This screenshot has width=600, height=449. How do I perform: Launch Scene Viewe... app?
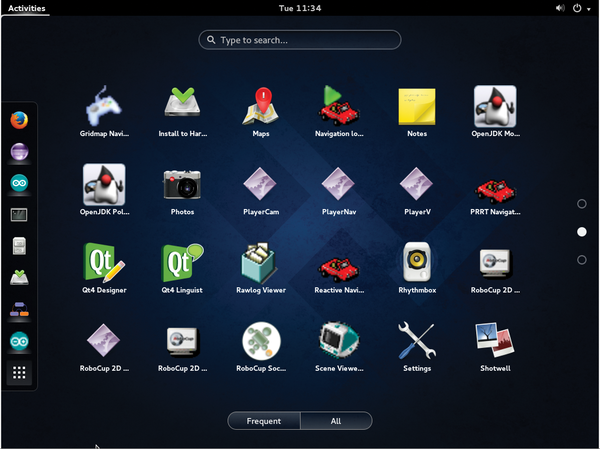point(339,346)
